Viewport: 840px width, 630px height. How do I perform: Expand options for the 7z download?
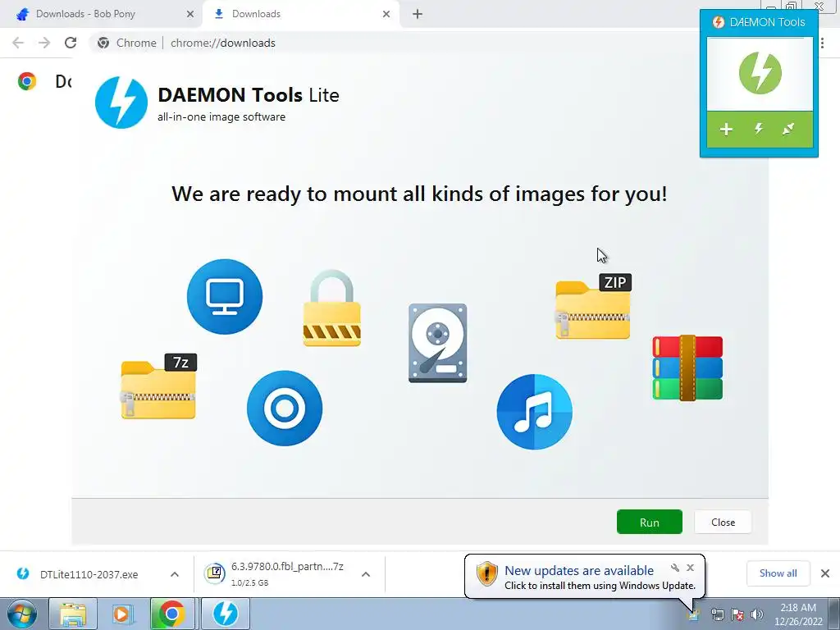tap(366, 574)
